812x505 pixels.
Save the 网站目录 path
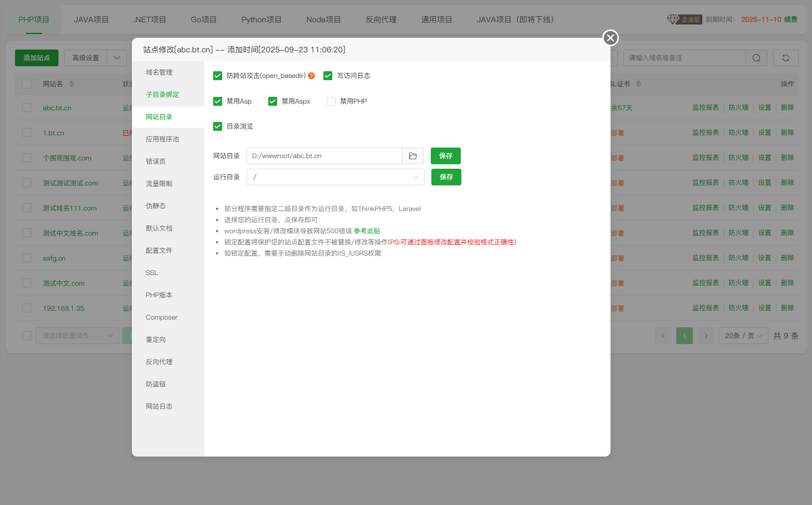[x=445, y=156]
